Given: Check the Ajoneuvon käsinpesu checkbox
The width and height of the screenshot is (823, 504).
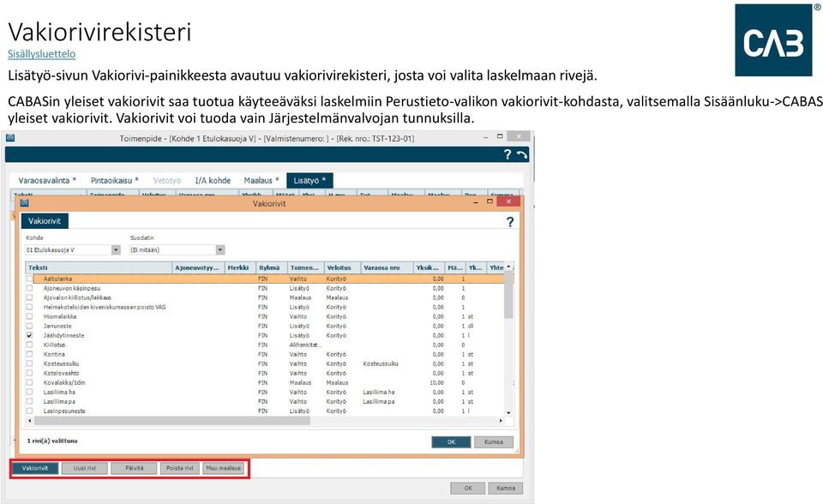Looking at the screenshot, I should 30,288.
